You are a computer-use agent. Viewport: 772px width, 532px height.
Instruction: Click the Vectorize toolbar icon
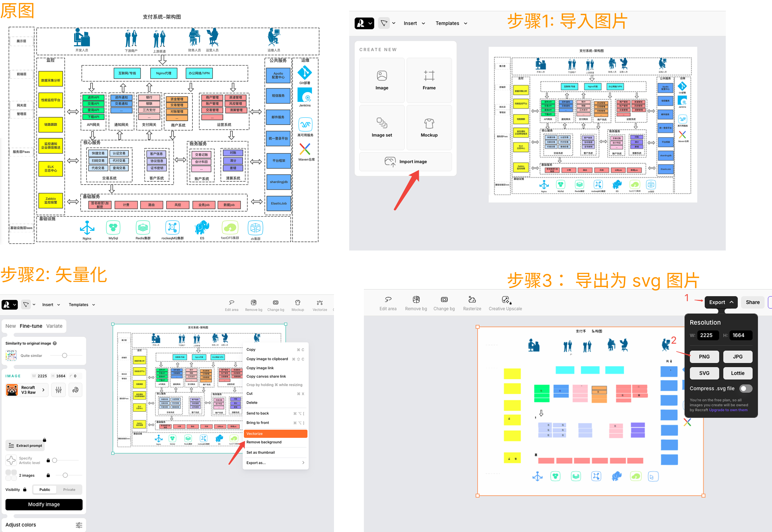point(320,303)
